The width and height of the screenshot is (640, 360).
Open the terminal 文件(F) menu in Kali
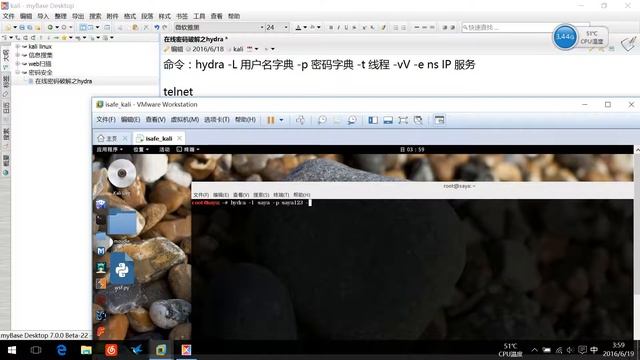point(201,195)
